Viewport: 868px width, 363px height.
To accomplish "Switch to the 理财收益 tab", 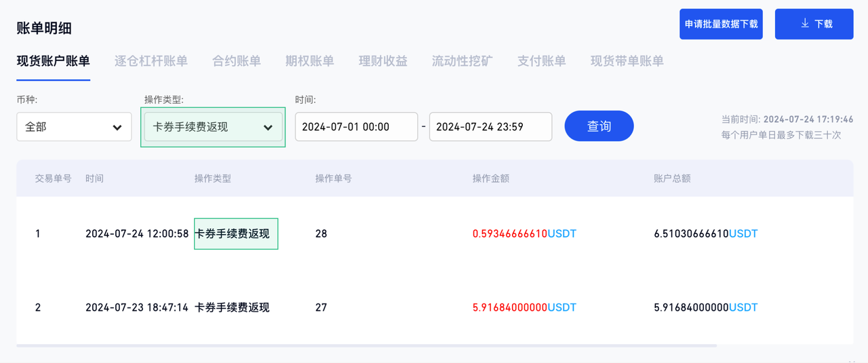I will click(382, 61).
